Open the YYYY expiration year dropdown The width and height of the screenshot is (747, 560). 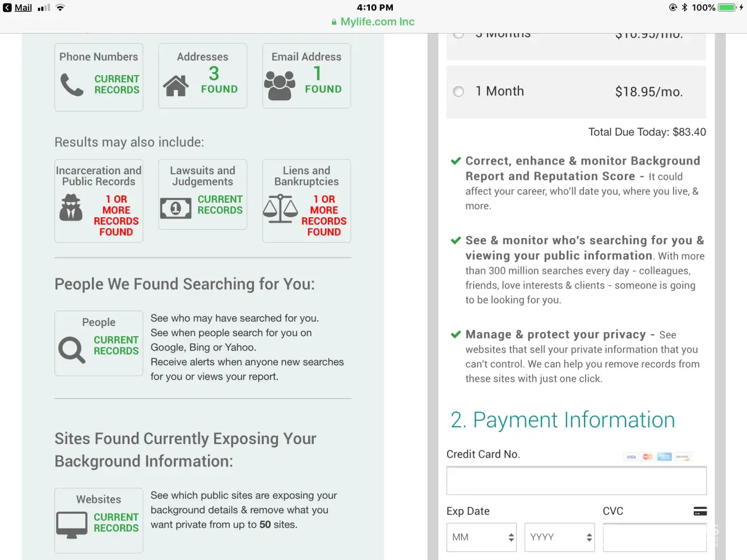point(559,537)
